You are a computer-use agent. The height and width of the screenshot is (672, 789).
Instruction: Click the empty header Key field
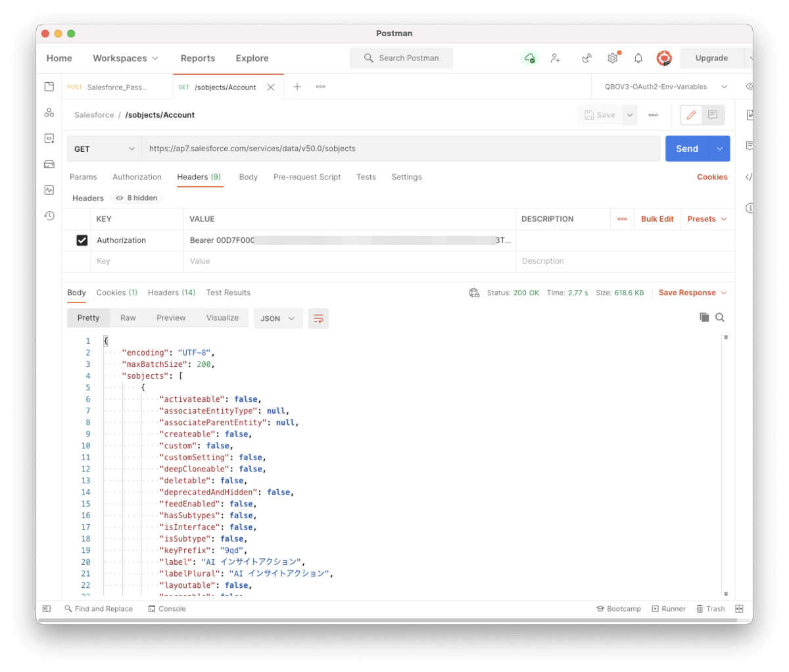point(137,261)
